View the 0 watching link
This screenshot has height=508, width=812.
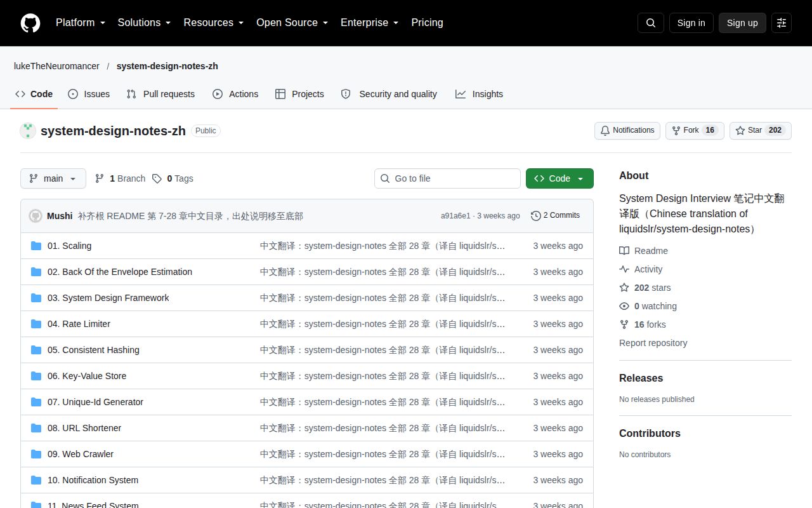tap(648, 306)
